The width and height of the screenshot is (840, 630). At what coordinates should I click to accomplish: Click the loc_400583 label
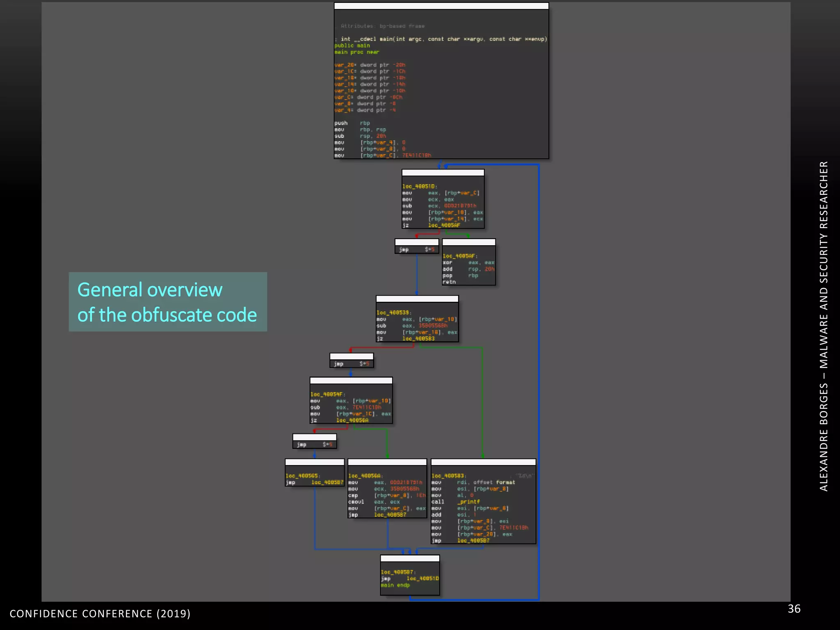click(x=449, y=476)
